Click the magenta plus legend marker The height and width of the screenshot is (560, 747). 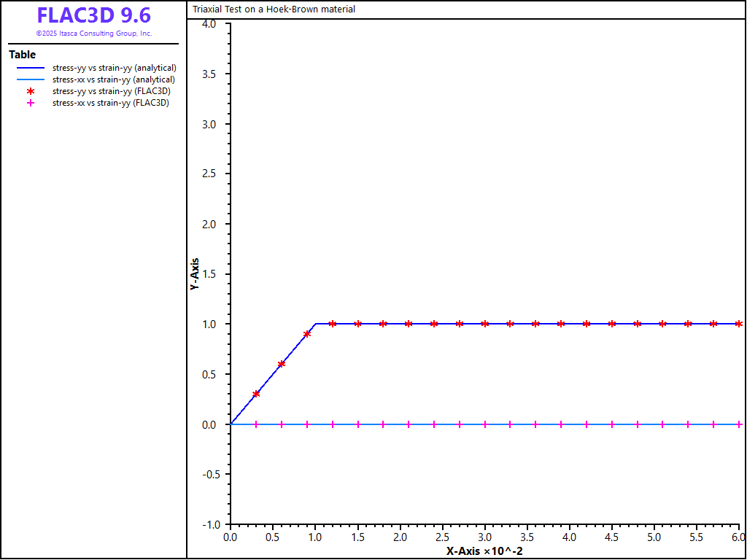(x=31, y=103)
